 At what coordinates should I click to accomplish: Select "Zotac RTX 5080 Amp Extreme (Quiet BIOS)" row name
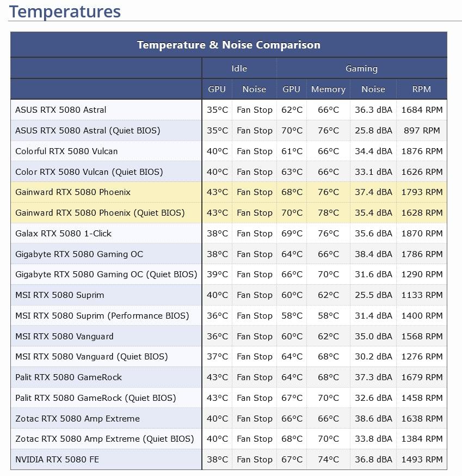[x=104, y=439]
